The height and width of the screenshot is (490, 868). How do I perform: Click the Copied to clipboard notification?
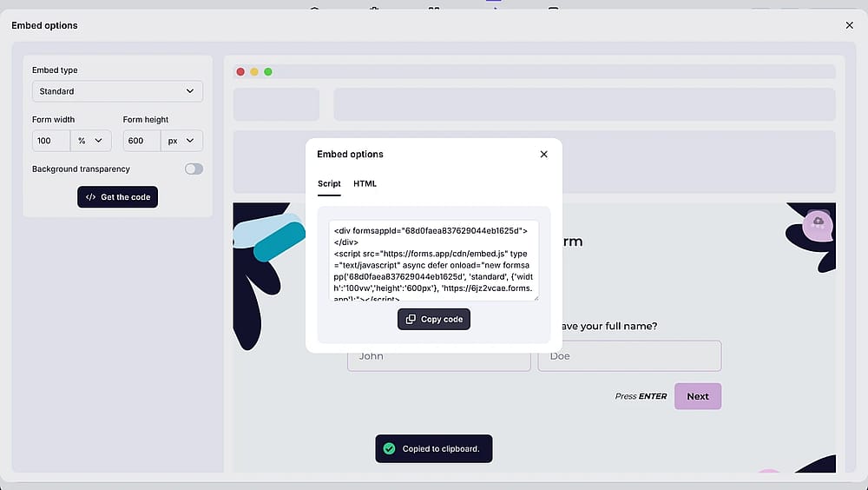pos(434,448)
